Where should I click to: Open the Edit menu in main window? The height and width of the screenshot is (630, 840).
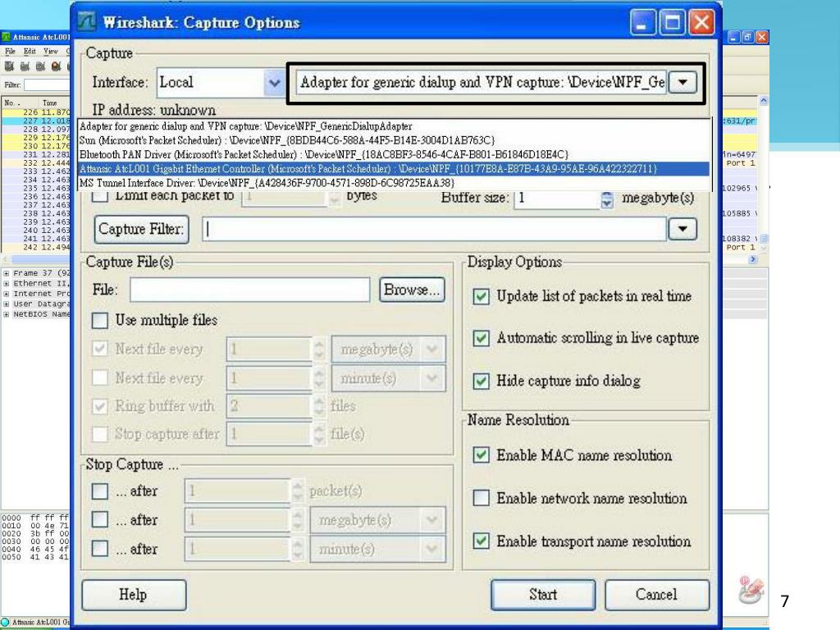pos(30,51)
